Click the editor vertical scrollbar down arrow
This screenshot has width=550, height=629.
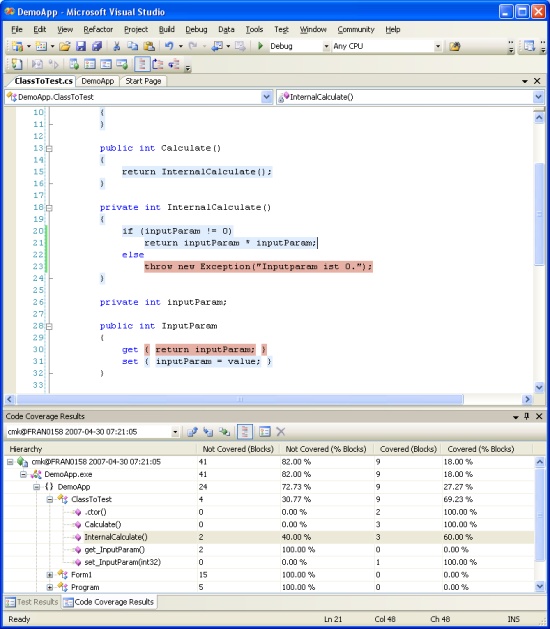click(x=539, y=388)
